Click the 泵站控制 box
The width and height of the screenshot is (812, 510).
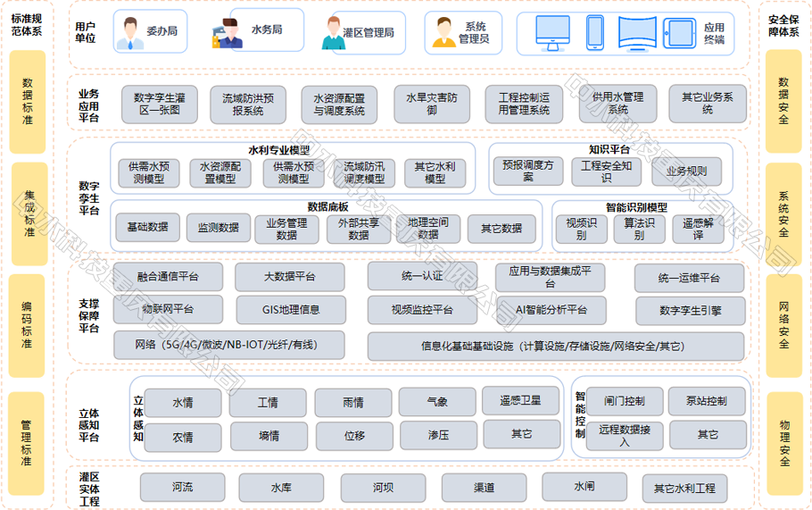pyautogui.click(x=707, y=401)
